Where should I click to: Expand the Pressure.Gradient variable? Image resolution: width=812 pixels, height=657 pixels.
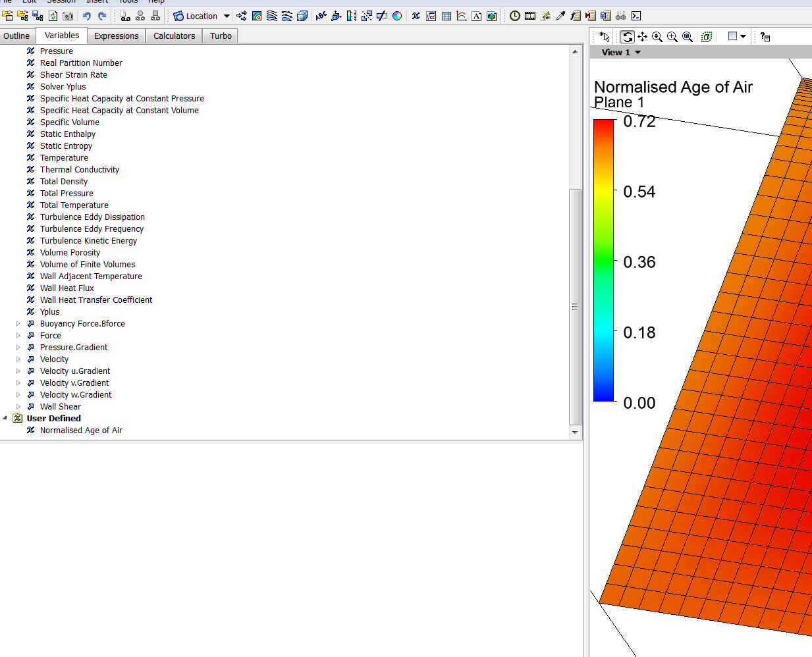point(18,347)
